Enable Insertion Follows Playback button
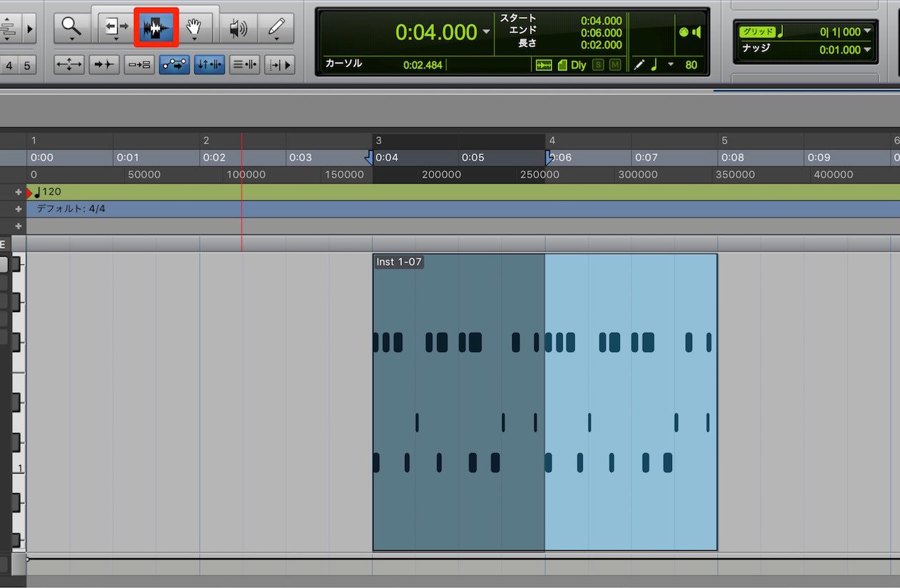 pyautogui.click(x=279, y=64)
